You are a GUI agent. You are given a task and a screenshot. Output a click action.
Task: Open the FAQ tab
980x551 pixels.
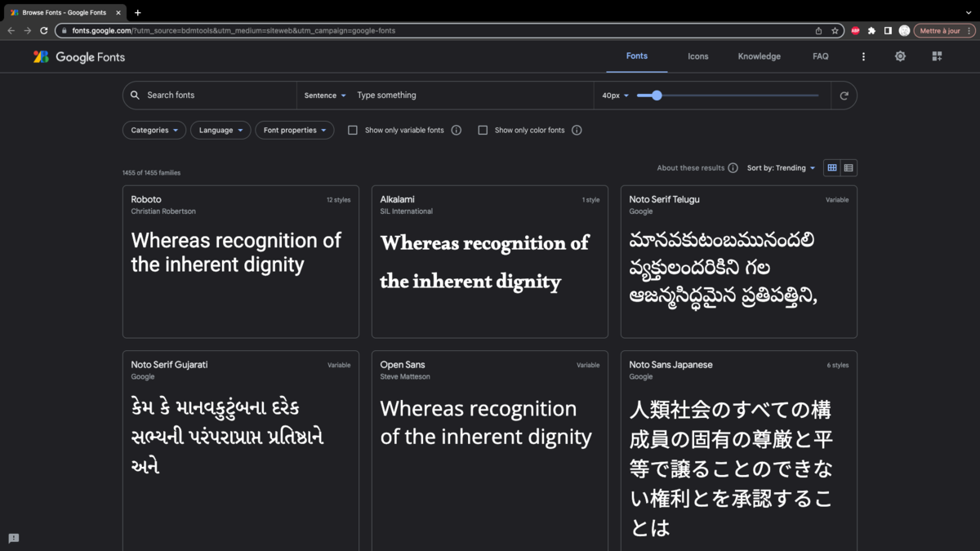coord(821,56)
